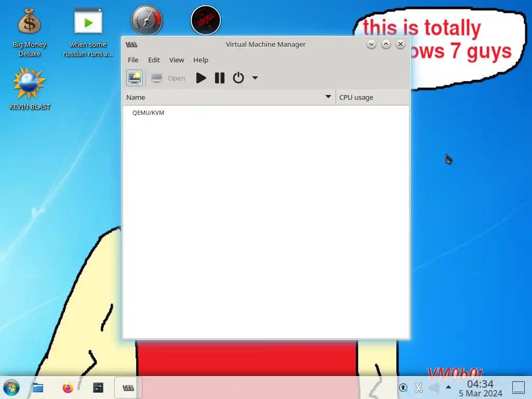Shut down the VM with power icon
The height and width of the screenshot is (399, 532).
[x=238, y=78]
